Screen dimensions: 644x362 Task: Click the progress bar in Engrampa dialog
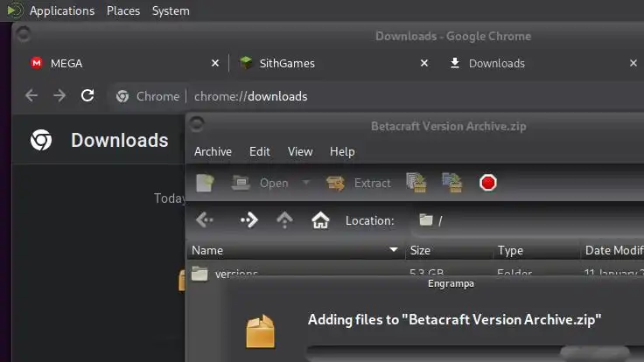[x=475, y=354]
